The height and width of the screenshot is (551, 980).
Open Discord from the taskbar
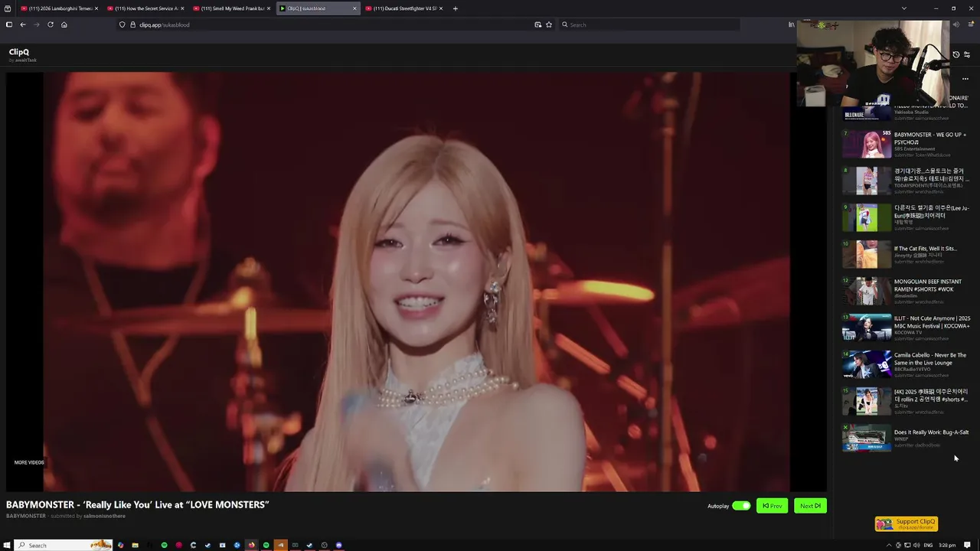click(339, 545)
